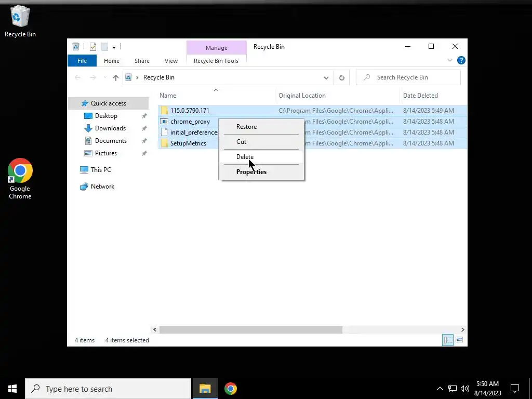Click the pin icon next to Pictures
This screenshot has height=399, width=532.
144,153
